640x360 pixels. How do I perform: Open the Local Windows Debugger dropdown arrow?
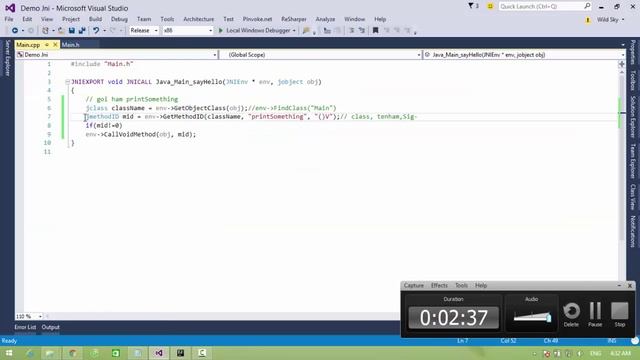[294, 31]
